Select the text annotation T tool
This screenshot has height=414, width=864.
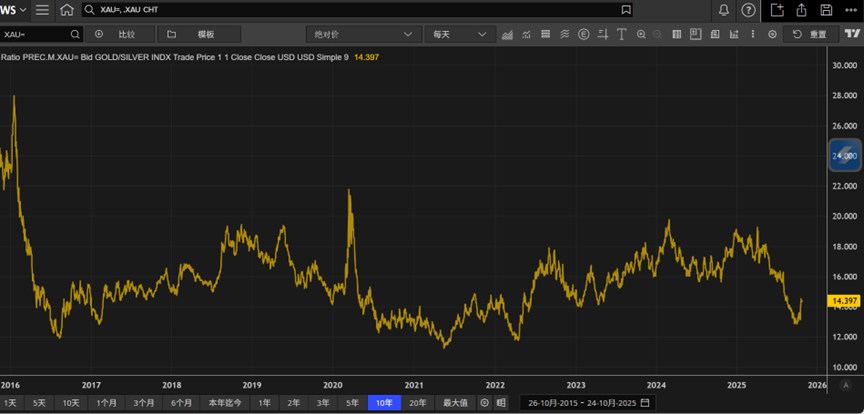622,34
